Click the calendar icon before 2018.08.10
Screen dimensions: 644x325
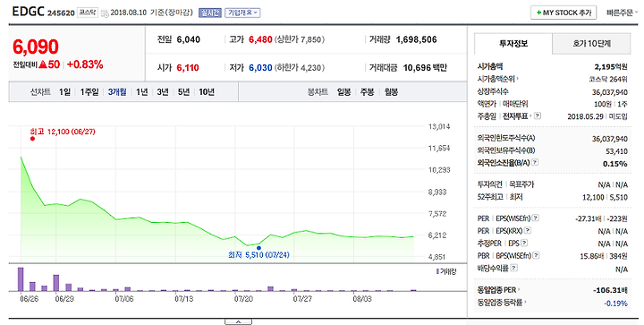point(105,13)
